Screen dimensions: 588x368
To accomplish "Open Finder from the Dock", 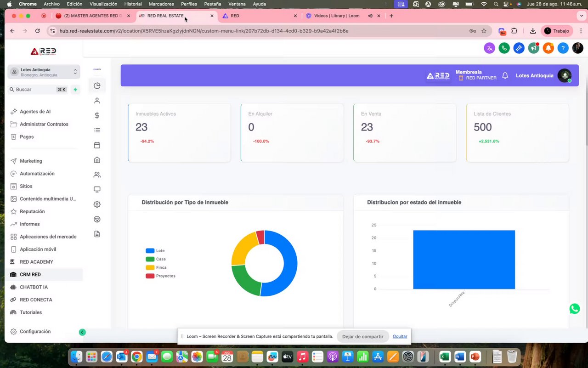I will tap(77, 357).
